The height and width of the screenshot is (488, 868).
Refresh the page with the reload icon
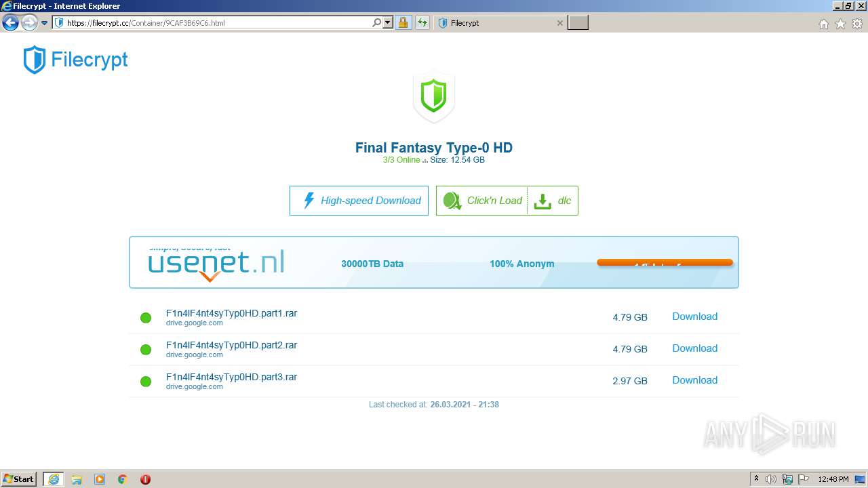pos(422,22)
